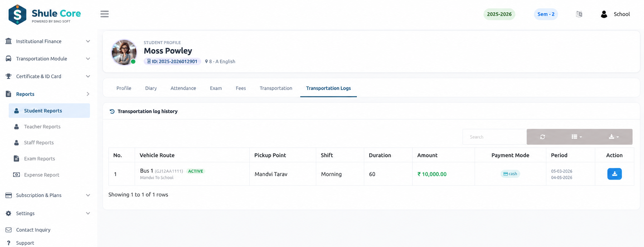Open Student Reports in sidebar
The height and width of the screenshot is (247, 644).
49,111
